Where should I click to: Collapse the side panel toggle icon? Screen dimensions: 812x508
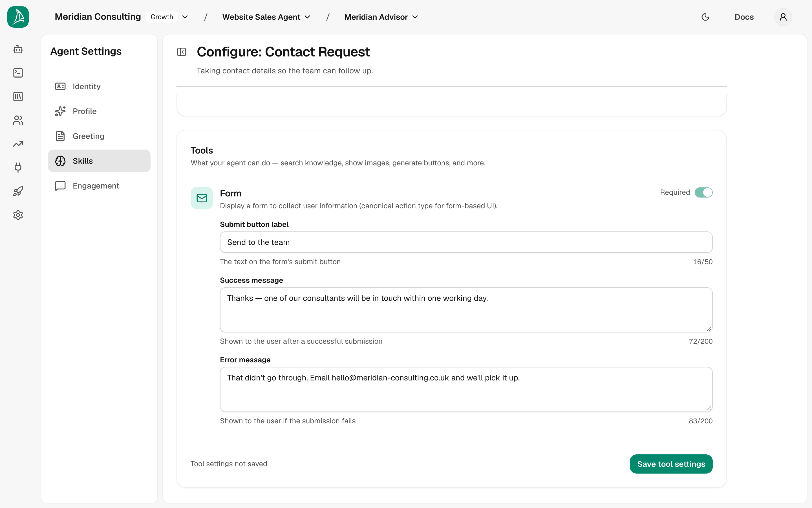point(182,52)
